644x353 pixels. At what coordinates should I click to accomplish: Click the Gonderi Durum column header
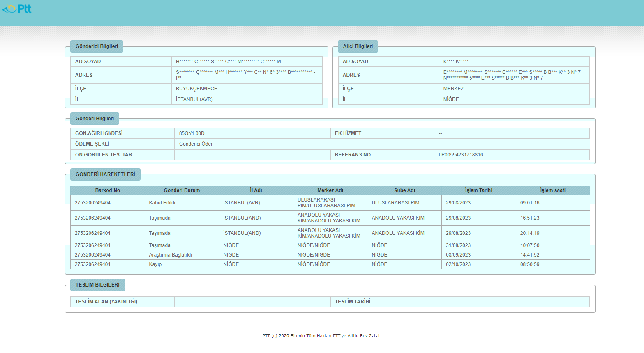(182, 190)
